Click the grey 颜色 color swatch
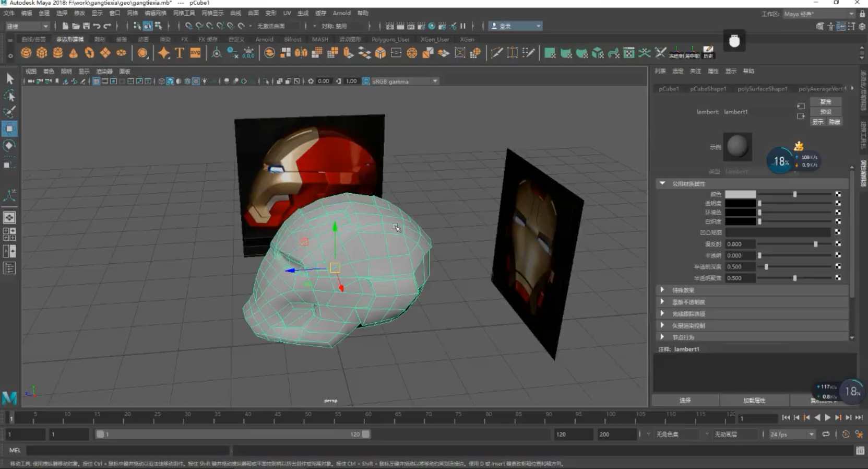 pos(740,194)
